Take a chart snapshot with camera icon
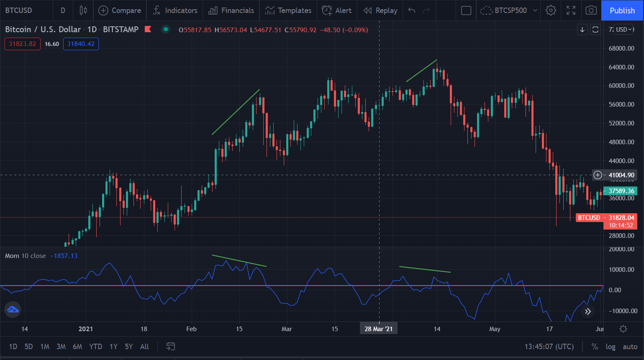644x360 pixels. (x=591, y=10)
